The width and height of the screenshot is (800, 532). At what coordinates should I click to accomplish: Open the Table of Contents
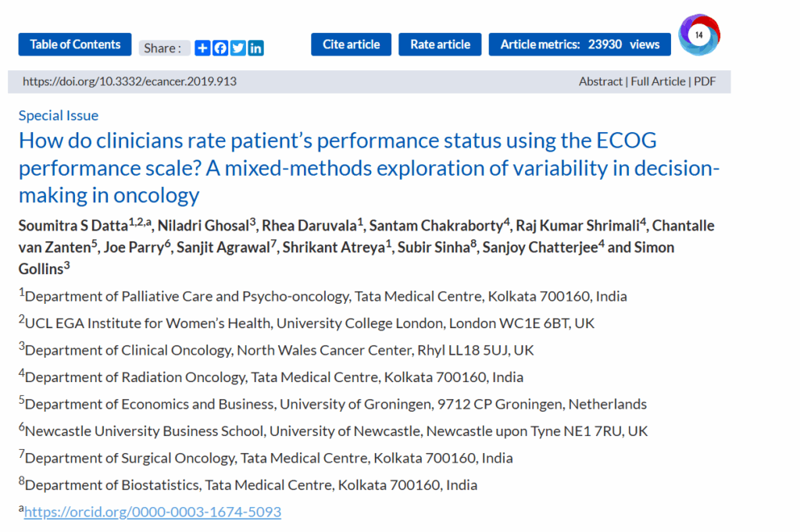pos(75,45)
